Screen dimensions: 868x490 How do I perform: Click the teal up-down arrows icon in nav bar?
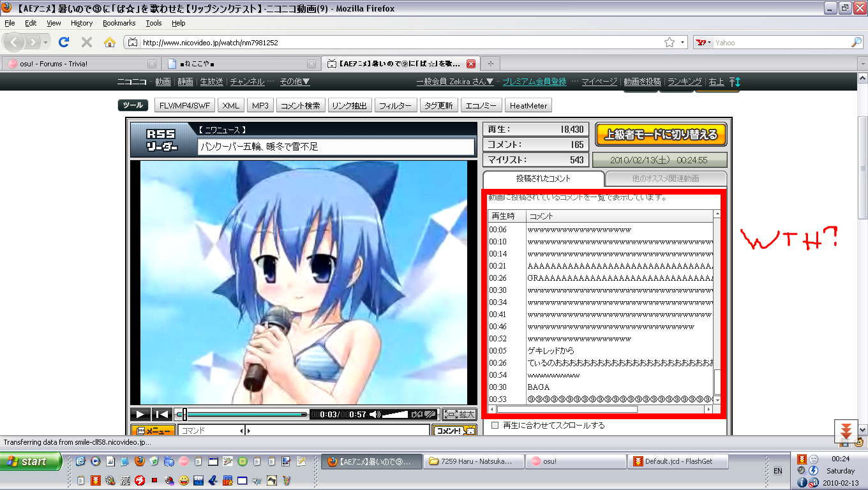point(735,82)
